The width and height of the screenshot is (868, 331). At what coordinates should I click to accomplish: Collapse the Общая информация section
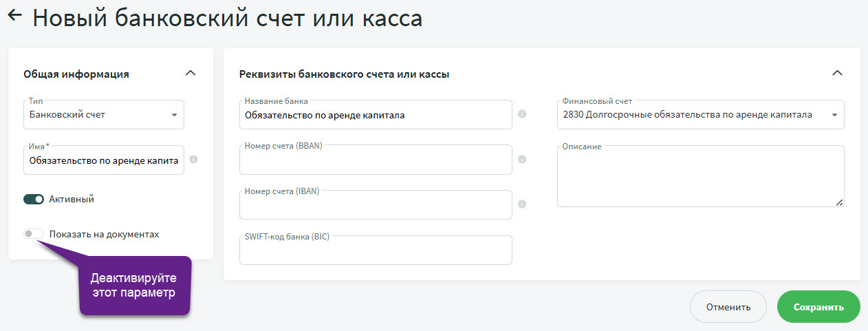coord(191,73)
